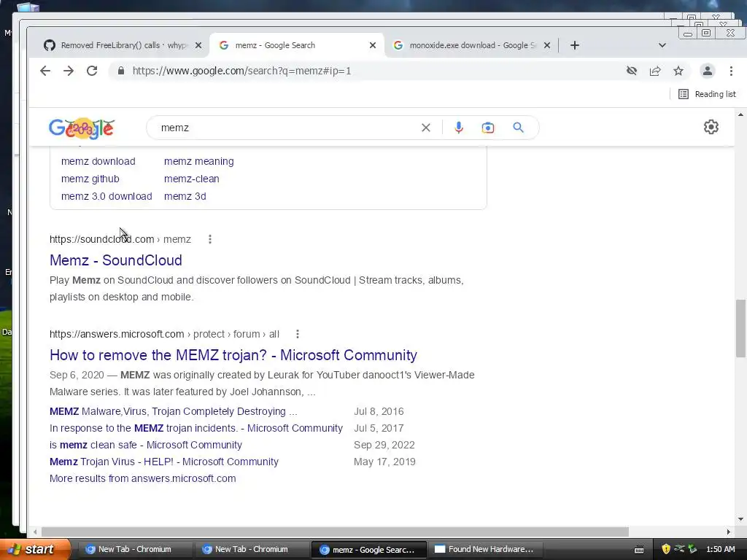Clear the search box with the X icon
Image resolution: width=747 pixels, height=560 pixels.
426,128
